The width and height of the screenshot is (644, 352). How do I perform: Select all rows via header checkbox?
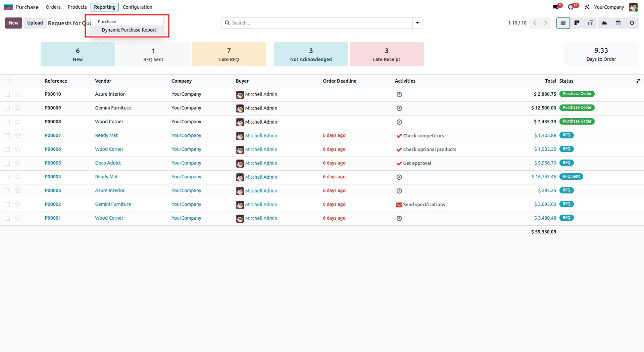[x=7, y=81]
